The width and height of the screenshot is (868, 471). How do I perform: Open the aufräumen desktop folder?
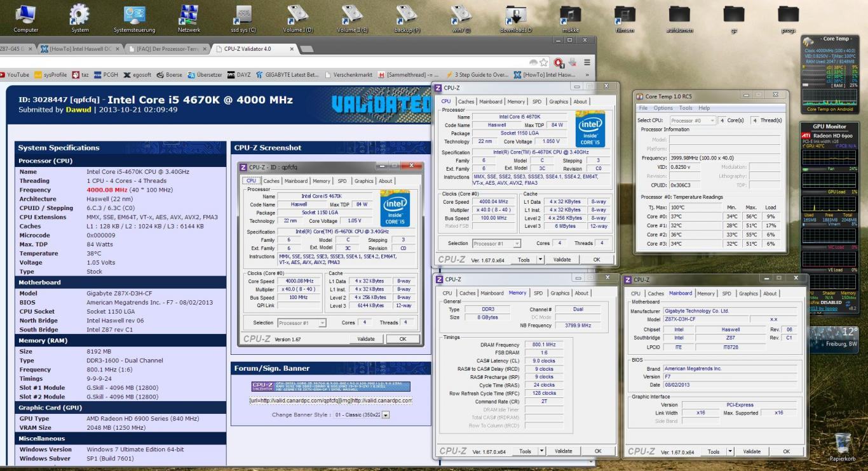click(679, 17)
